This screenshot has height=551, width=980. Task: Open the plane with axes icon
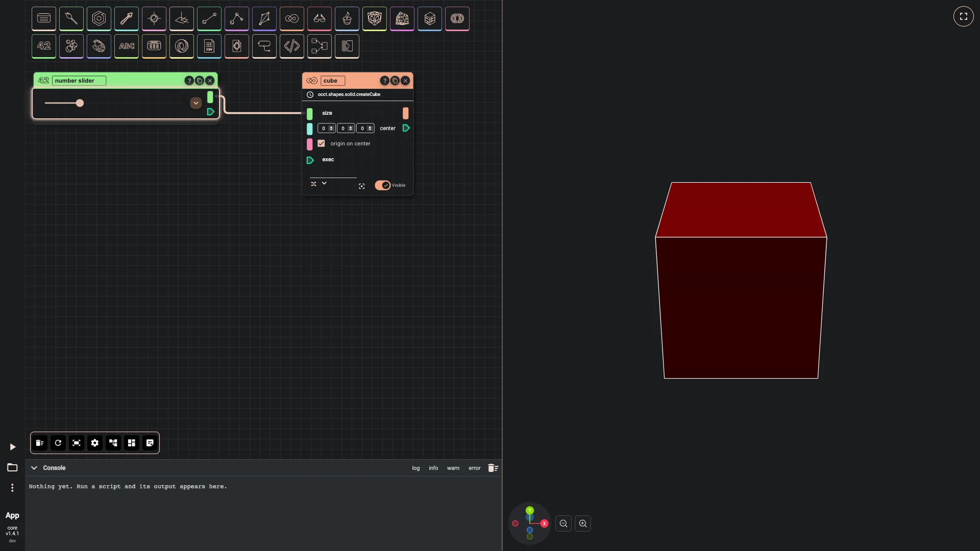coord(182,19)
